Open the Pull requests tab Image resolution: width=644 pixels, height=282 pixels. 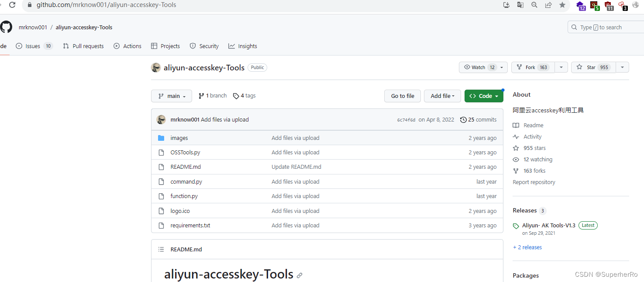coord(83,46)
